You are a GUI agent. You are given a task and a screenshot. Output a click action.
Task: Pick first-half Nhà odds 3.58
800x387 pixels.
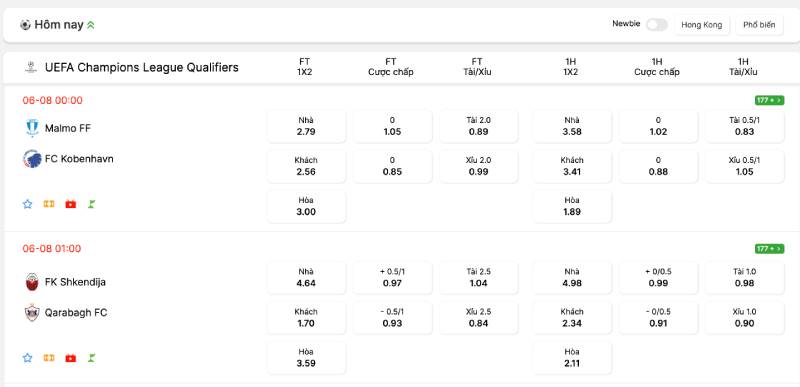coord(572,126)
